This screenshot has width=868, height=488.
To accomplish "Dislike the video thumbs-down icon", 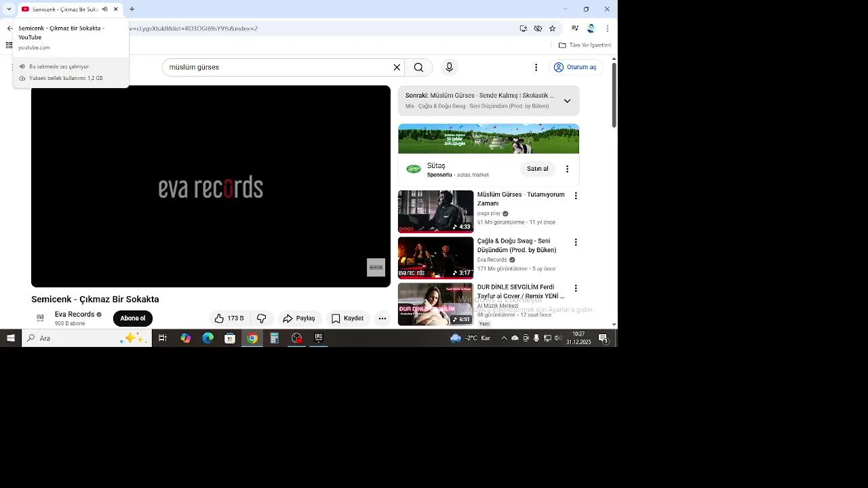I will point(261,319).
